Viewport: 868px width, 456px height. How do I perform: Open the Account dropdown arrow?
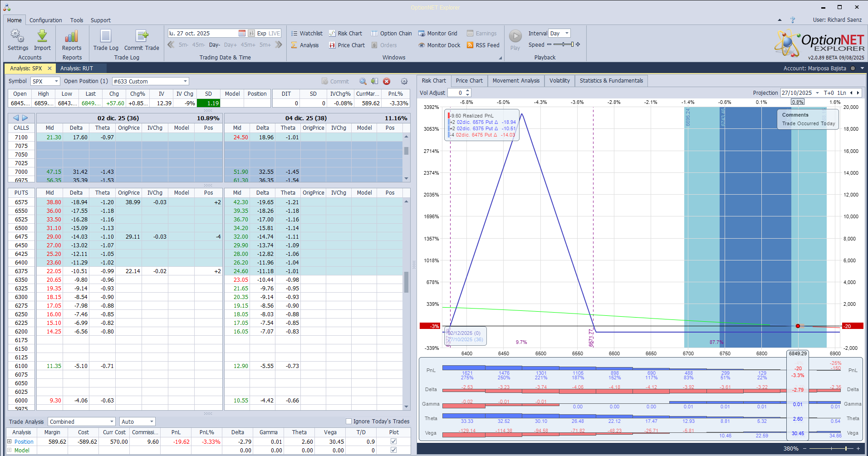pyautogui.click(x=862, y=69)
